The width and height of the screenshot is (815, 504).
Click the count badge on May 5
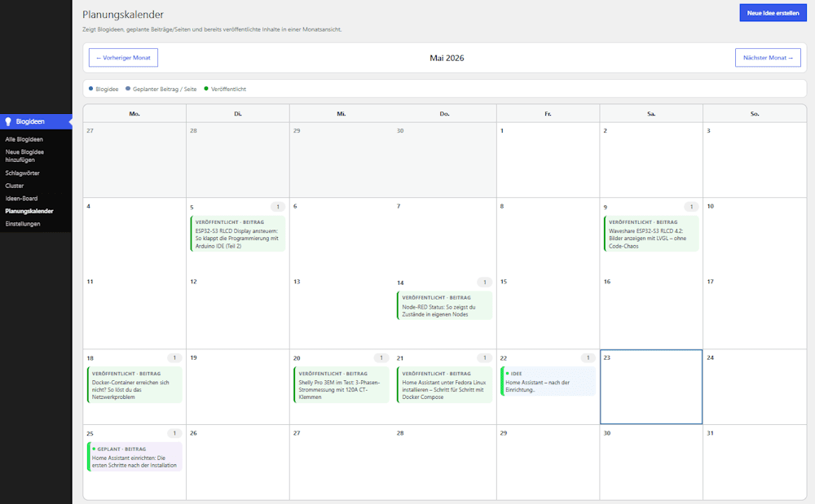pyautogui.click(x=278, y=207)
